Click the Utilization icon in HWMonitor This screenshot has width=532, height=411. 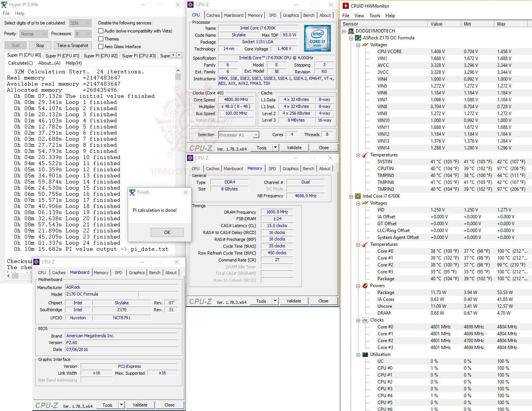point(365,354)
